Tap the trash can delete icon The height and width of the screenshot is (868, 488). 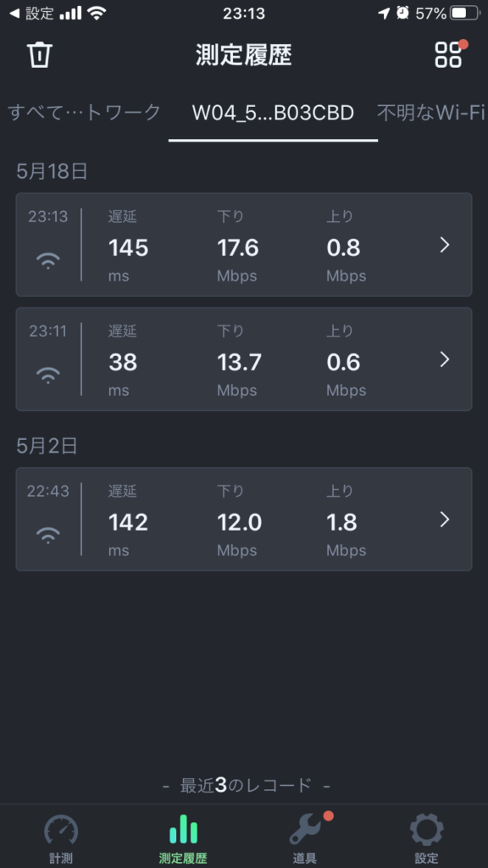pos(40,55)
